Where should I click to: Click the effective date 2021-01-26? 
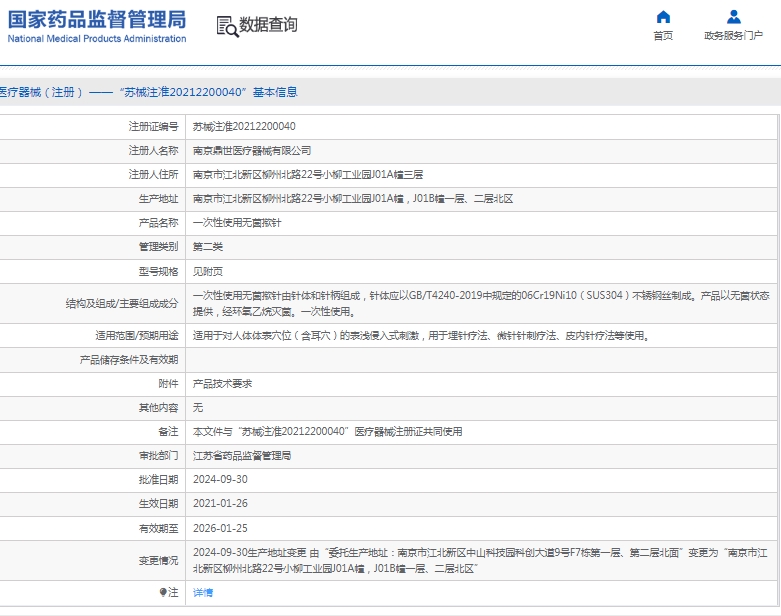coord(220,503)
